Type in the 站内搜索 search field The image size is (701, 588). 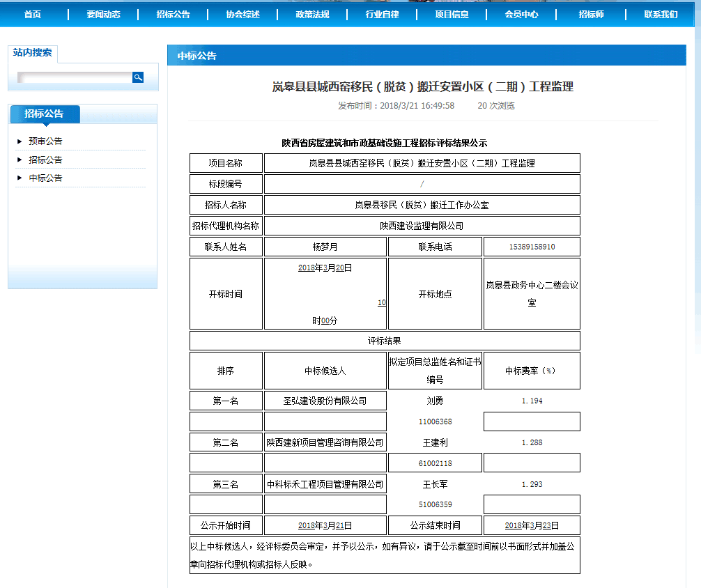pos(74,77)
